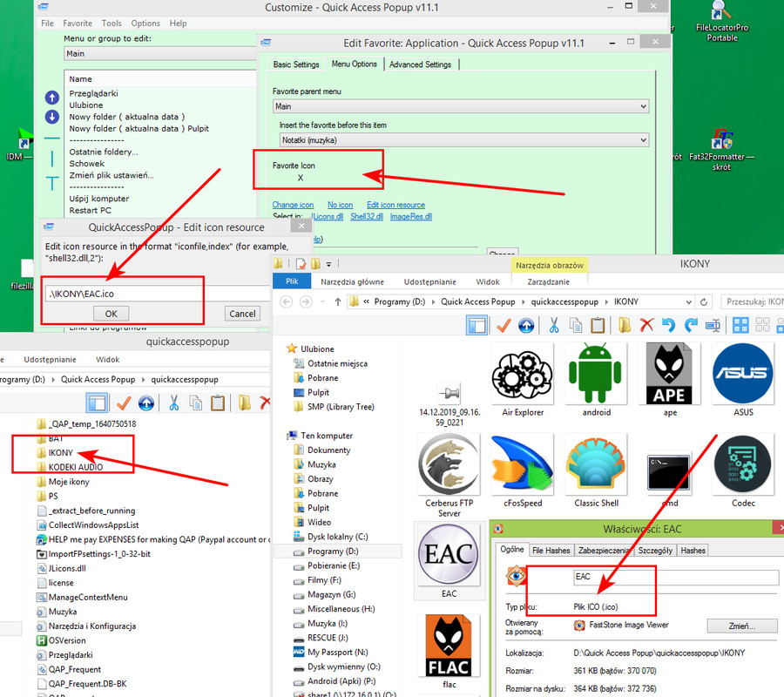Image resolution: width=784 pixels, height=697 pixels.
Task: Click the Przeszukaj search box in IKONY window
Action: [x=753, y=301]
